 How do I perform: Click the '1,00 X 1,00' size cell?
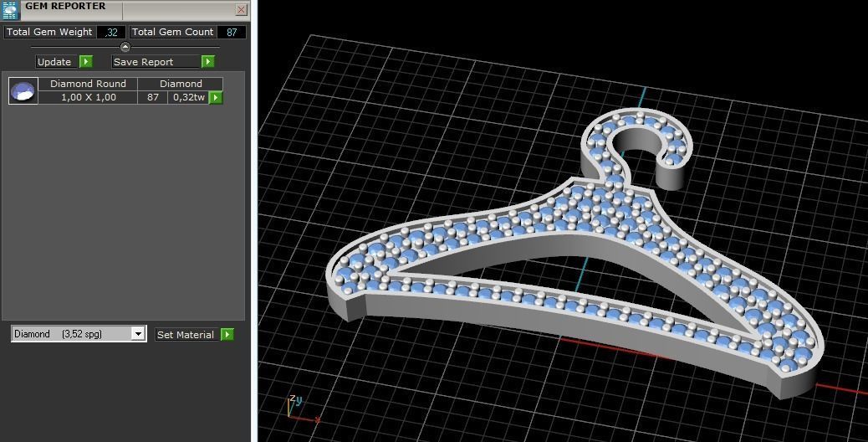pyautogui.click(x=88, y=97)
